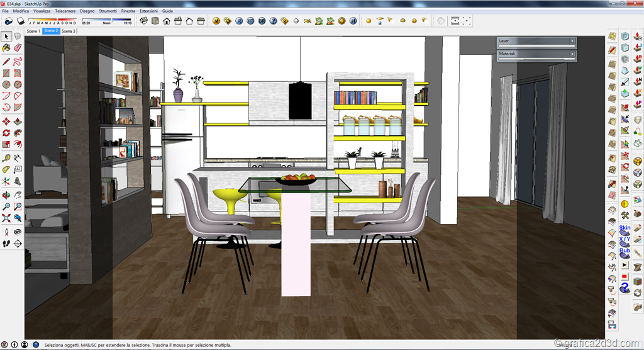Toggle the X-ray face style cube
Image resolution: width=644 pixels, height=350 pixels.
coord(625,37)
